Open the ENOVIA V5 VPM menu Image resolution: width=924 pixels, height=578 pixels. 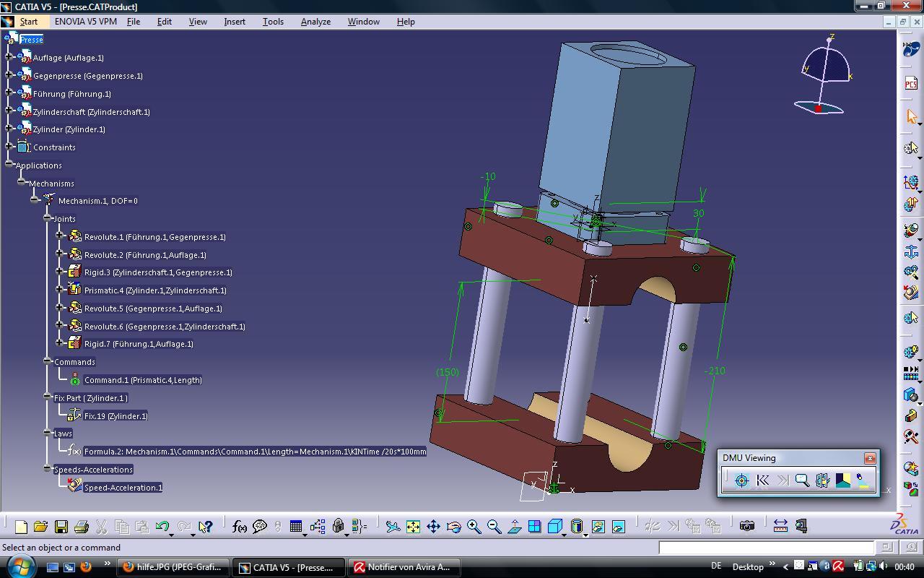tap(86, 22)
